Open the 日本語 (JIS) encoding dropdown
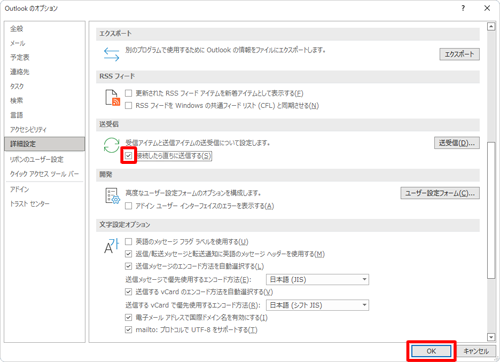Viewport: 500px width, 362px height. 317,279
